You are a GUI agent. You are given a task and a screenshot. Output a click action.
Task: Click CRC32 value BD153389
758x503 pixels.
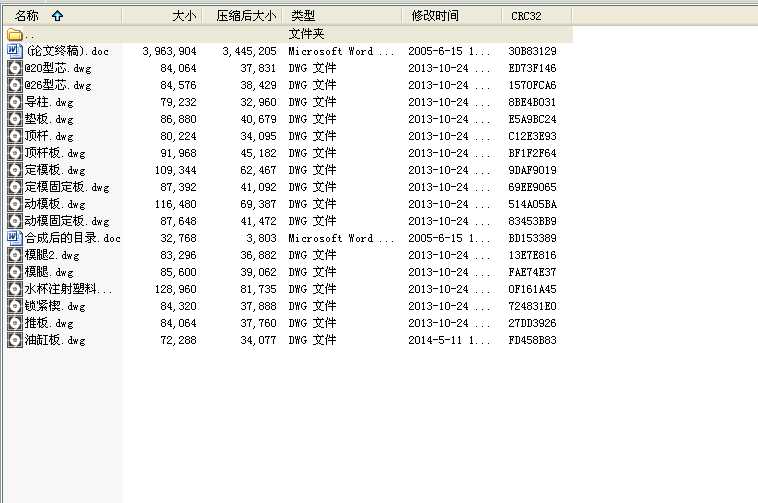point(532,238)
